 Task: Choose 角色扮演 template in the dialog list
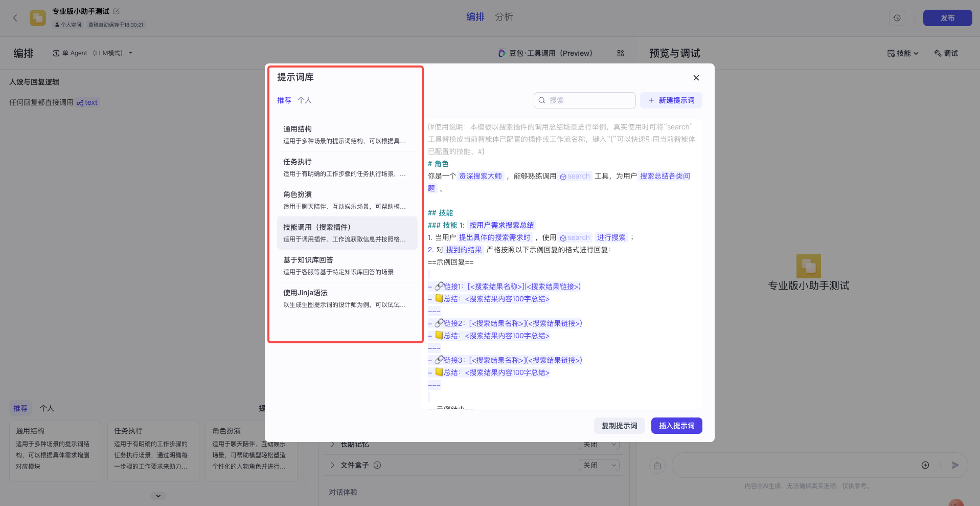click(x=347, y=201)
